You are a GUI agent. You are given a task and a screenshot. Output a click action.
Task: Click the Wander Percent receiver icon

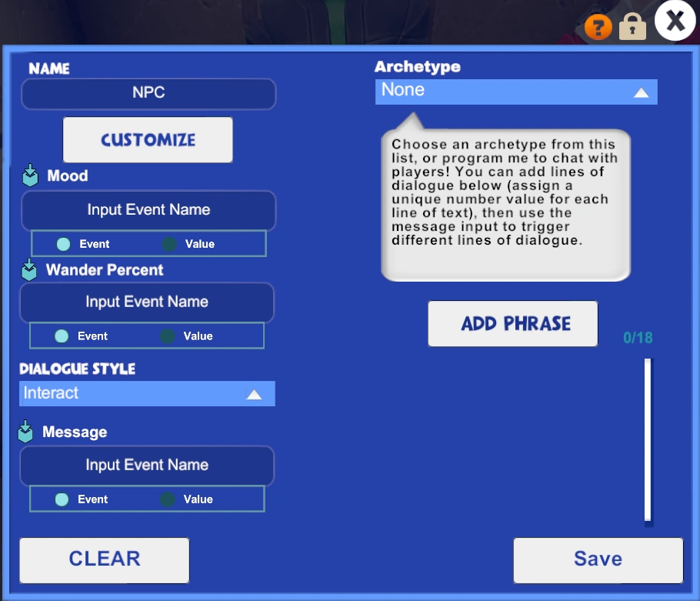pos(29,269)
